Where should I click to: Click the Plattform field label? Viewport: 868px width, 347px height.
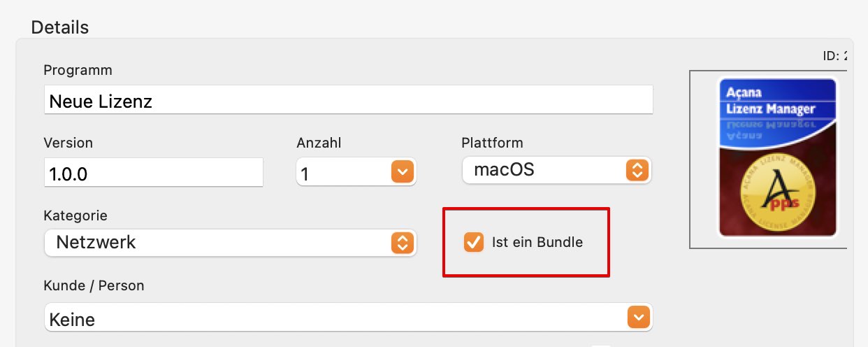click(492, 143)
